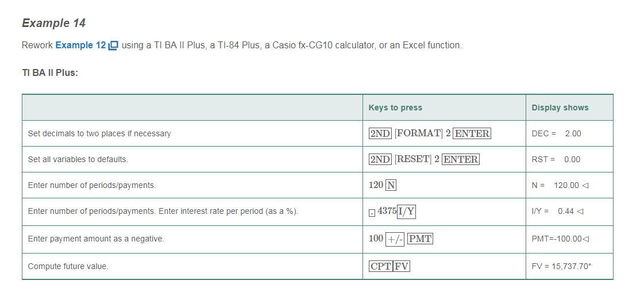Click the Display shows column header
The image size is (644, 307).
point(560,108)
